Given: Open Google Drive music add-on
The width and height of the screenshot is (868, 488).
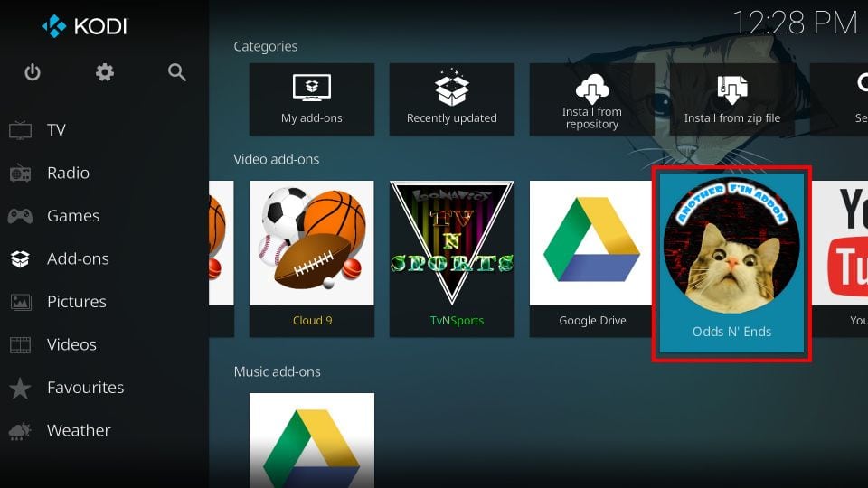Looking at the screenshot, I should point(312,440).
